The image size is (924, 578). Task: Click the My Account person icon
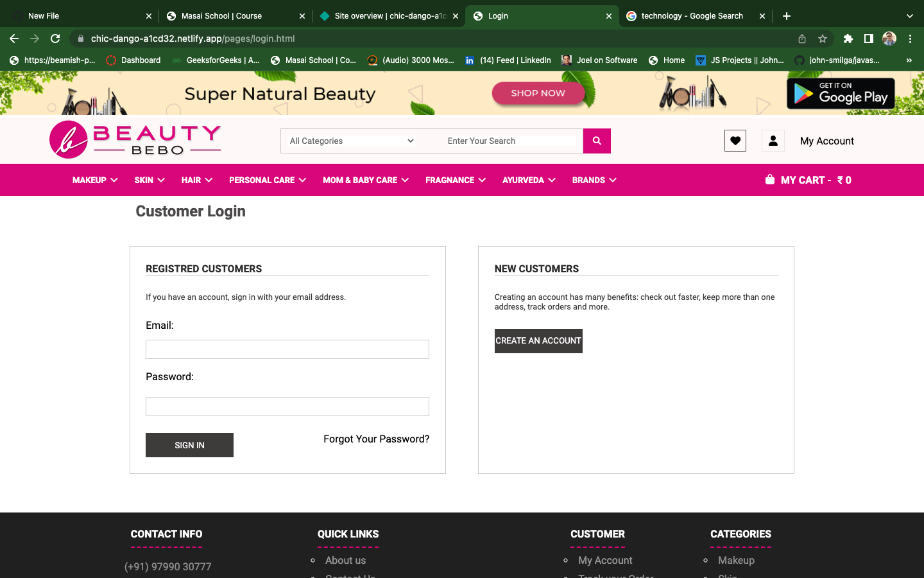(773, 140)
